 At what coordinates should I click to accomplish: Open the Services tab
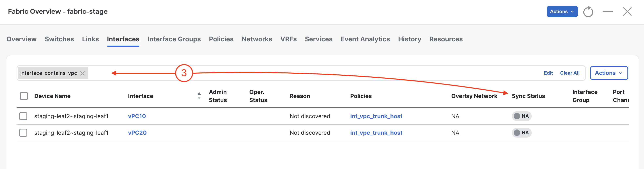319,39
